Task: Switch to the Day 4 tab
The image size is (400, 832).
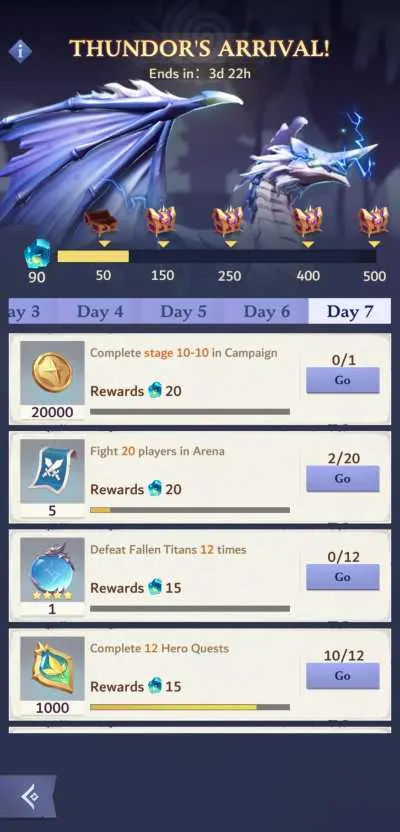Action: [100, 311]
